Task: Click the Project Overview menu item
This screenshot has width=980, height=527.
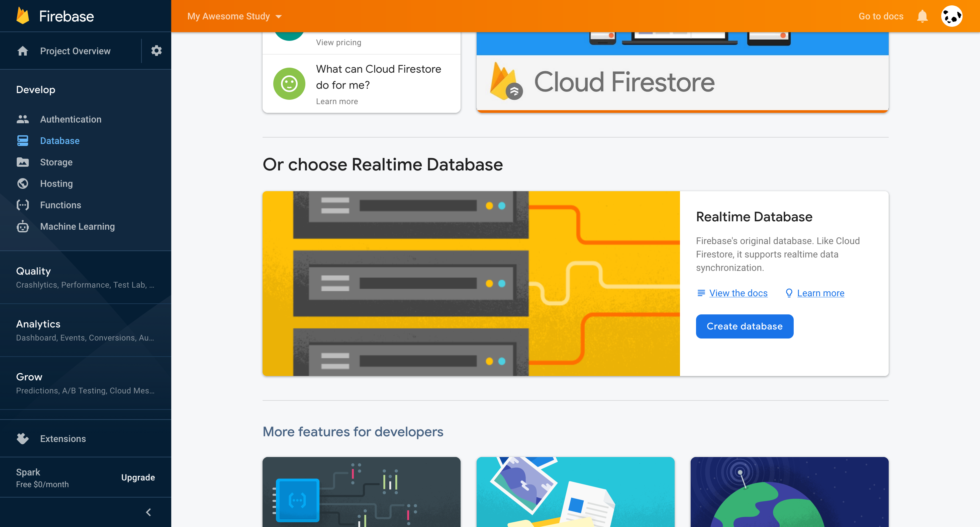Action: click(x=75, y=50)
